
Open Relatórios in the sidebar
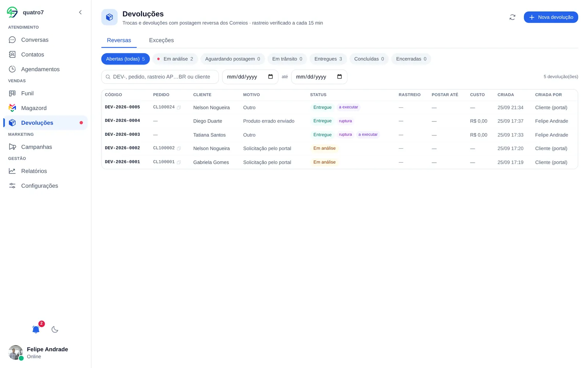coord(45,171)
